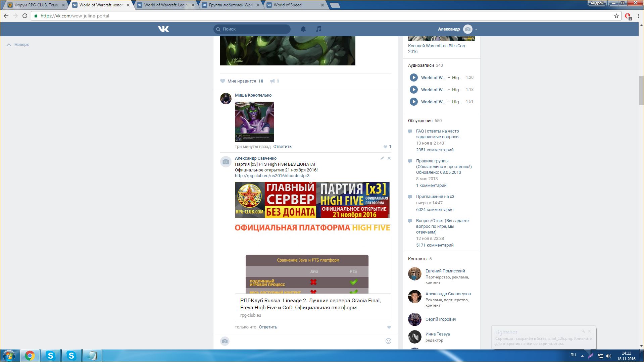Screen dimensions: 644x362
Task: Open the FAQ discussion topic
Action: click(438, 134)
